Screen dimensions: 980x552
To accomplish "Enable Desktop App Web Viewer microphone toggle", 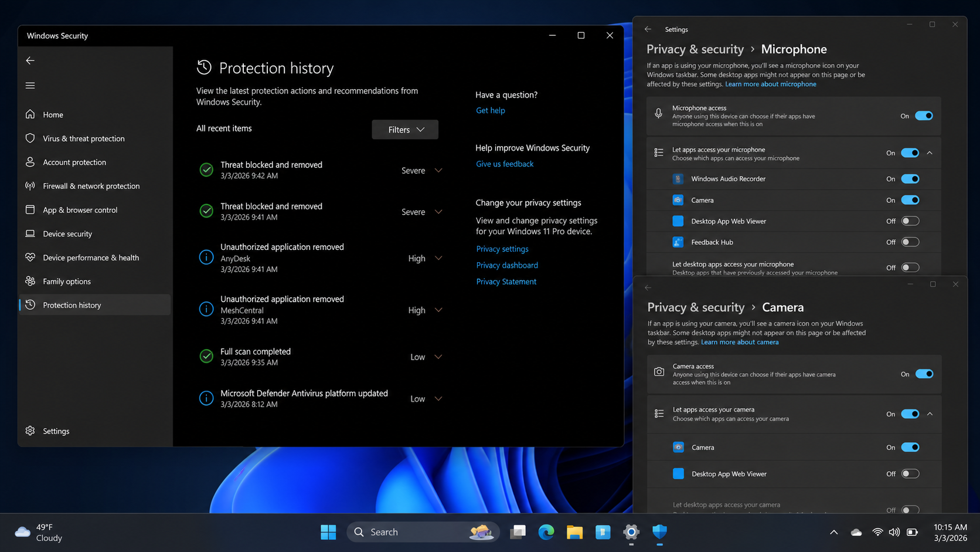I will pyautogui.click(x=910, y=221).
